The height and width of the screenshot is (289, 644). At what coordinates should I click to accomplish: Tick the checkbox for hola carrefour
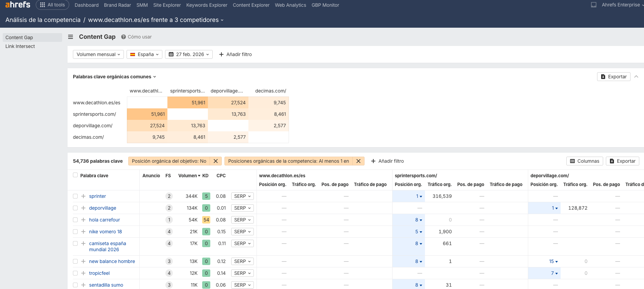(x=75, y=220)
